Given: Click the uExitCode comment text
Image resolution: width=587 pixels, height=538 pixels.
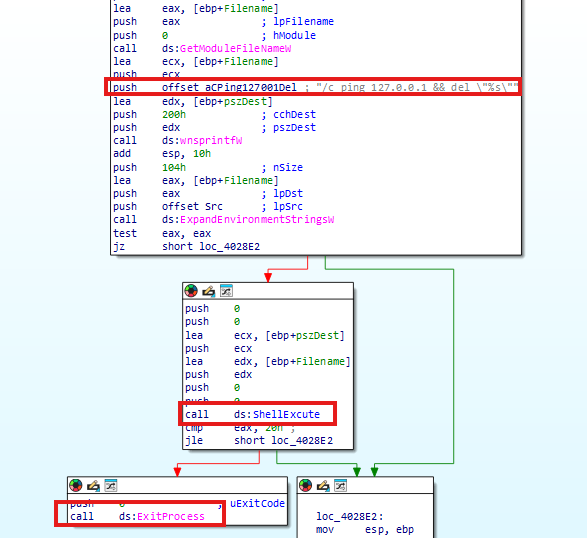Looking at the screenshot, I should pos(257,504).
